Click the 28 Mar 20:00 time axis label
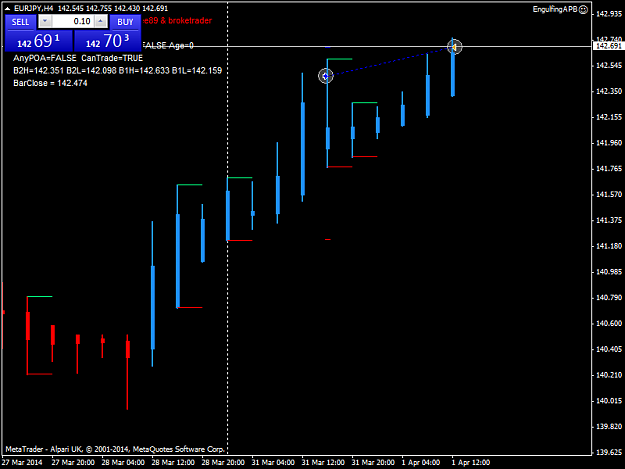 click(223, 462)
